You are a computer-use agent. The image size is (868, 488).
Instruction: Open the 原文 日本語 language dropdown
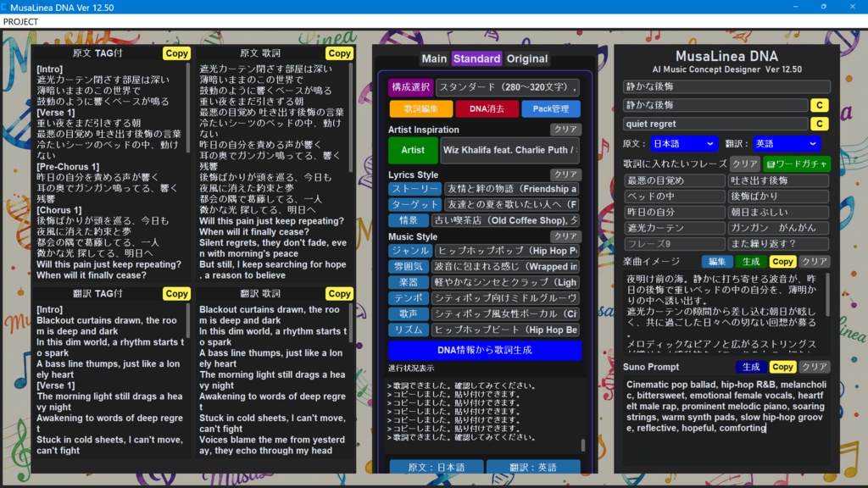[x=684, y=144]
